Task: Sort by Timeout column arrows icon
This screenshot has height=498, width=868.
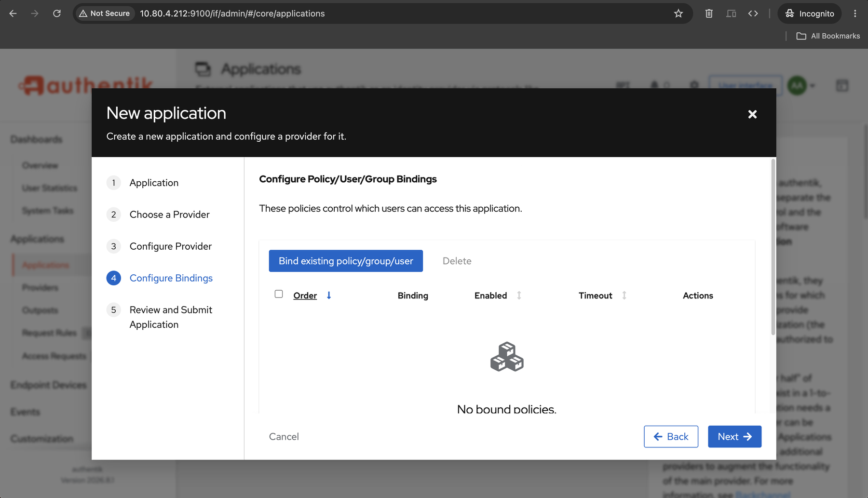Action: pyautogui.click(x=624, y=296)
